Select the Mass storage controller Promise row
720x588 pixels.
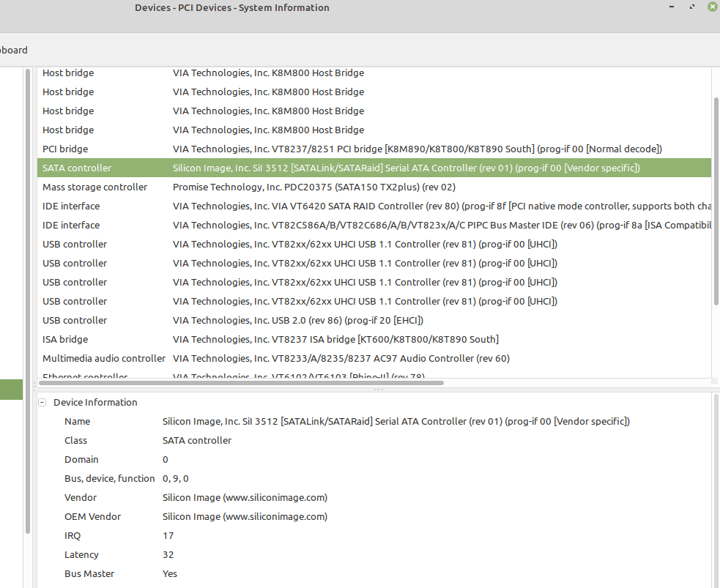point(374,187)
